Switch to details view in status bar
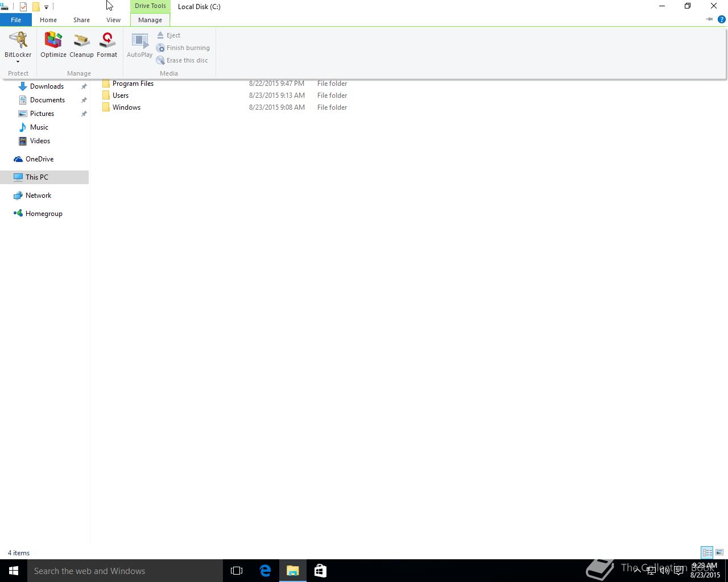Screen dimensions: 728x582 click(707, 552)
